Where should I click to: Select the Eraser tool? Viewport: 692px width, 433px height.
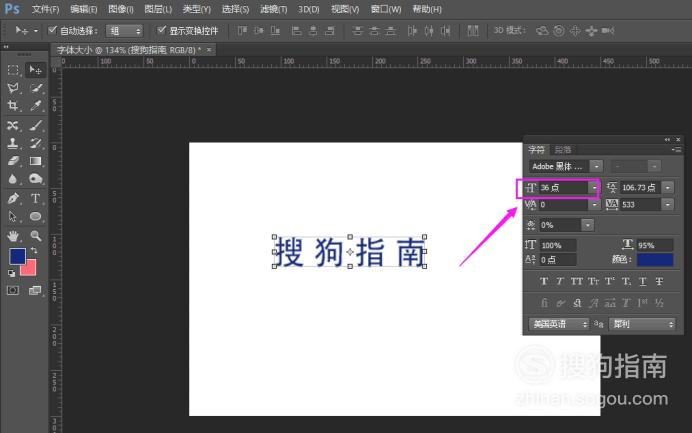[13, 161]
